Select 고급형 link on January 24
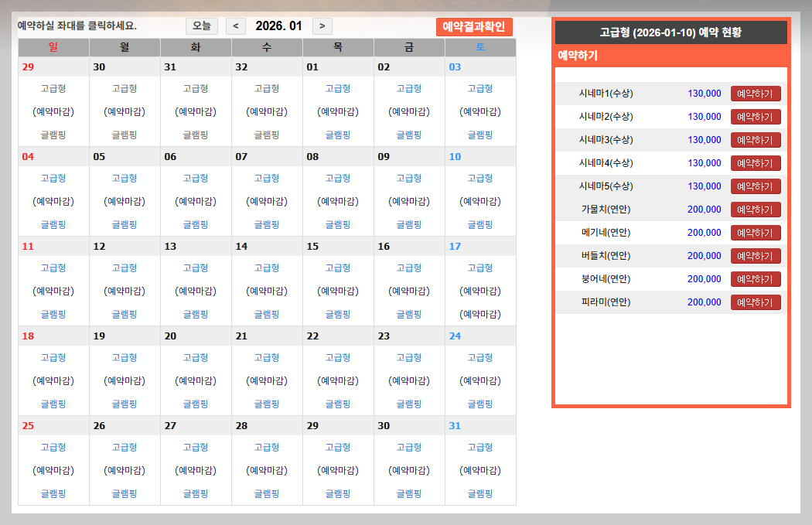This screenshot has height=525, width=812. pyautogui.click(x=480, y=357)
